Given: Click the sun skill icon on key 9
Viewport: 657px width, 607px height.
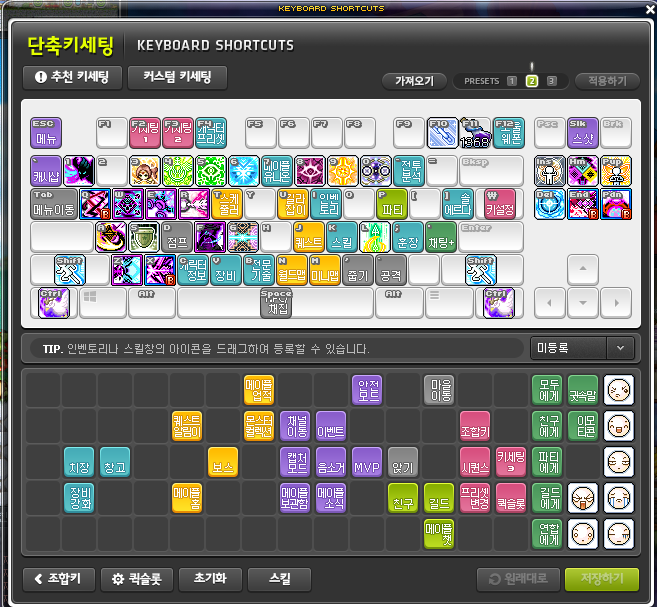Looking at the screenshot, I should pyautogui.click(x=343, y=171).
